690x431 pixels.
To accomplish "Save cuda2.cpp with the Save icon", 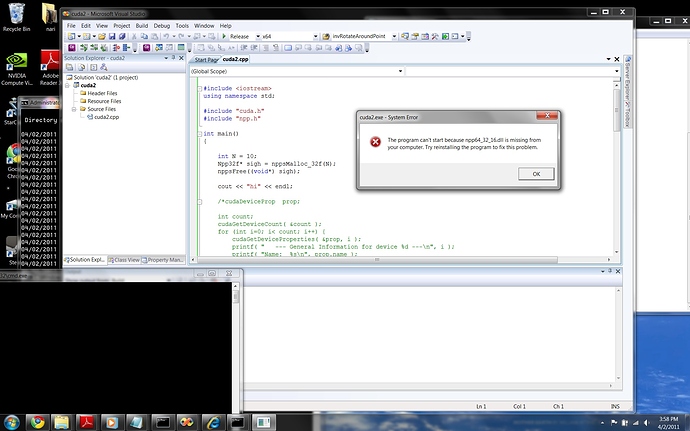I will pos(112,37).
